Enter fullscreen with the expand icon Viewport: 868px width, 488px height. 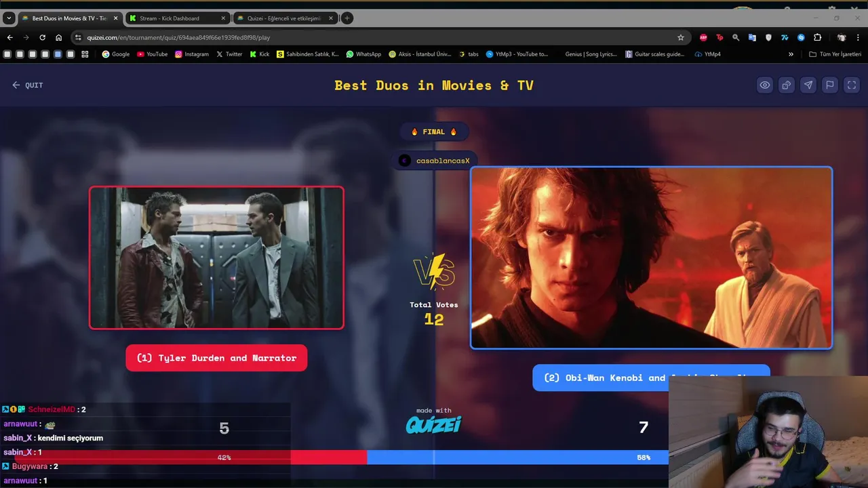click(852, 85)
